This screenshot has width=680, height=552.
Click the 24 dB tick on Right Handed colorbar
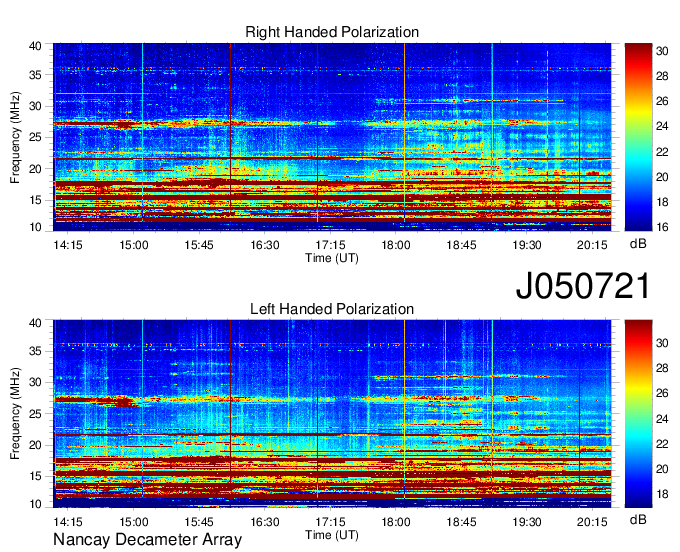coord(662,126)
